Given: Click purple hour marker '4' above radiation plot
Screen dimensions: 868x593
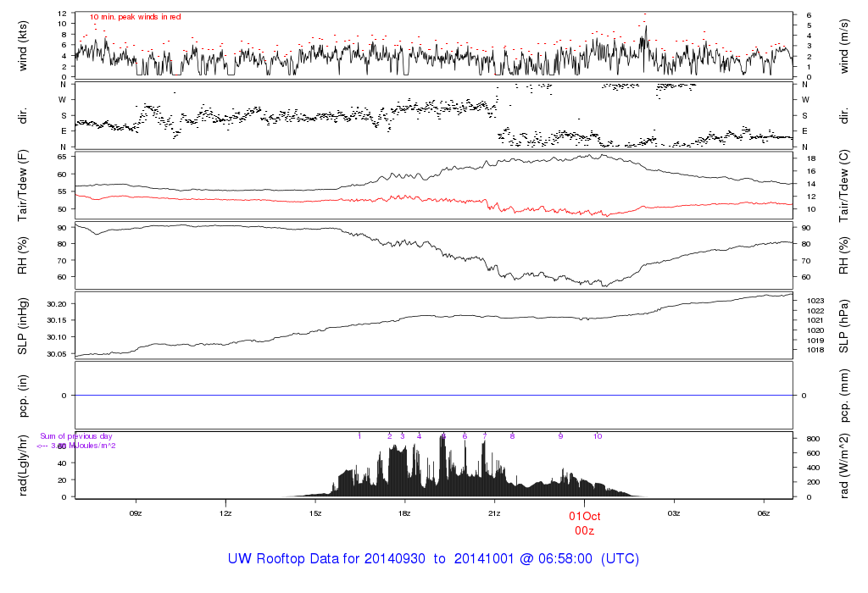Looking at the screenshot, I should [419, 436].
